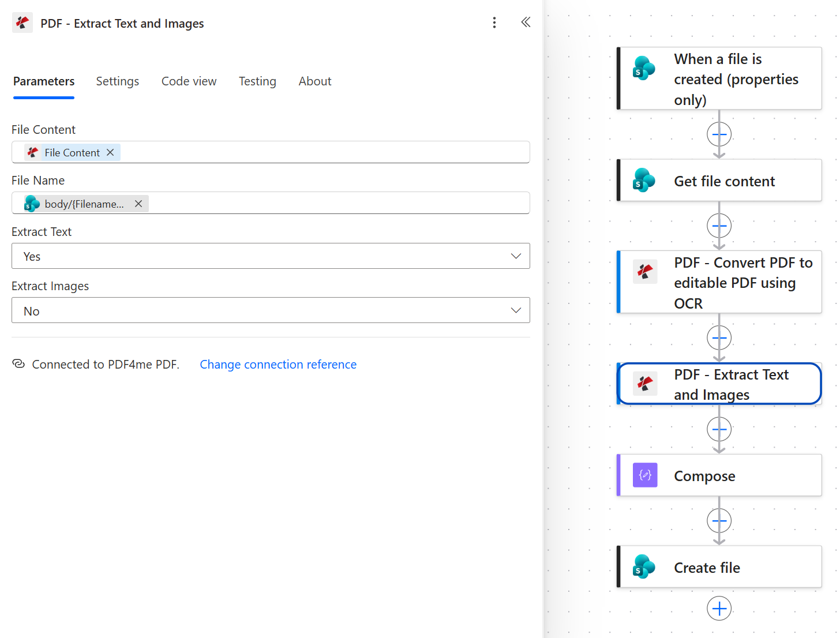The image size is (840, 638).
Task: Remove the File Content token
Action: [110, 152]
